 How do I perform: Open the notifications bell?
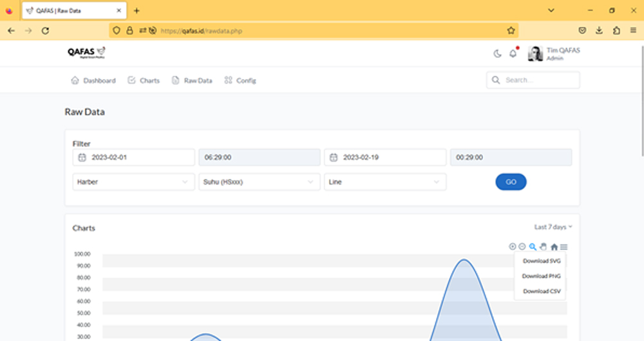513,54
